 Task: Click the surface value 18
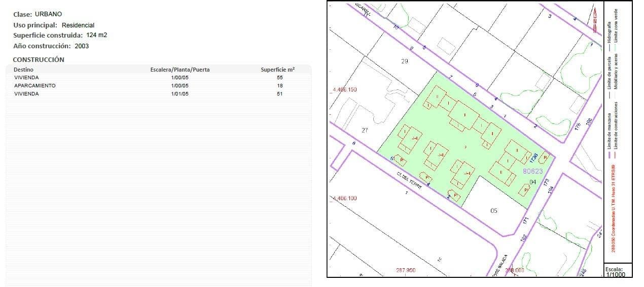point(280,85)
